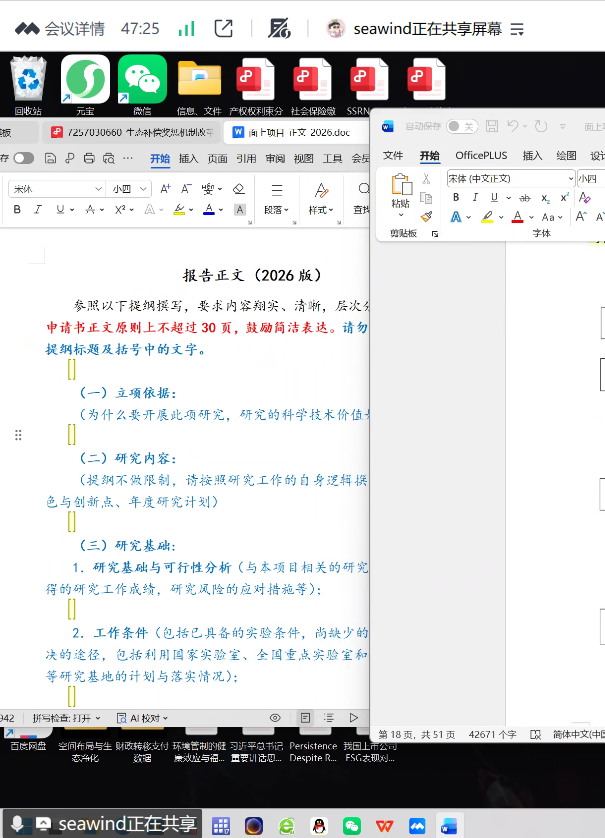Click the Save icon in Word title bar

(490, 126)
